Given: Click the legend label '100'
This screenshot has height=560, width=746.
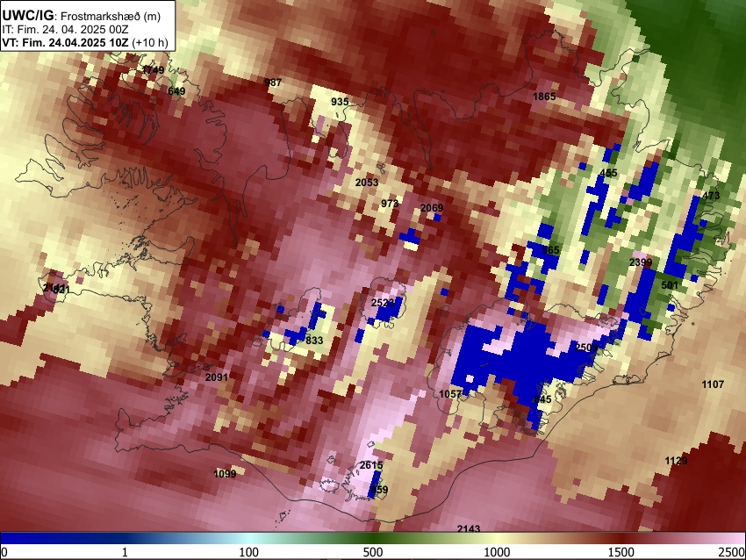Looking at the screenshot, I should tap(249, 552).
